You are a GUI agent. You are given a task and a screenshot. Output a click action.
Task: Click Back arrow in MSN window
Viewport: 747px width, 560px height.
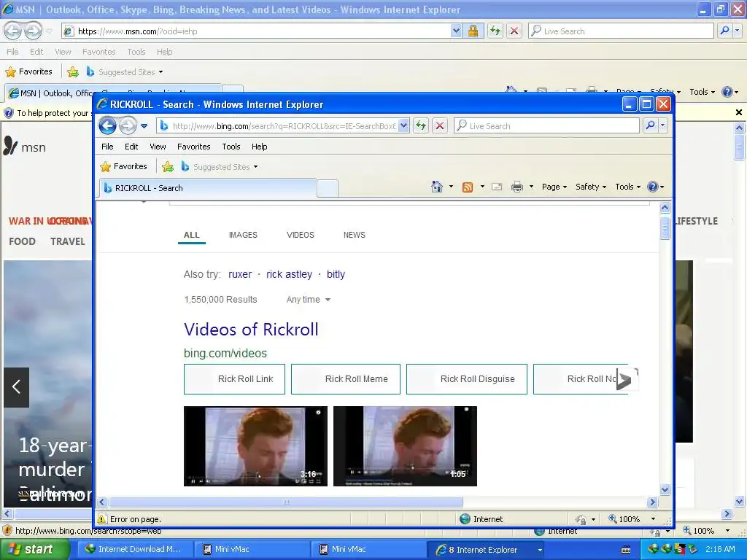pyautogui.click(x=12, y=31)
